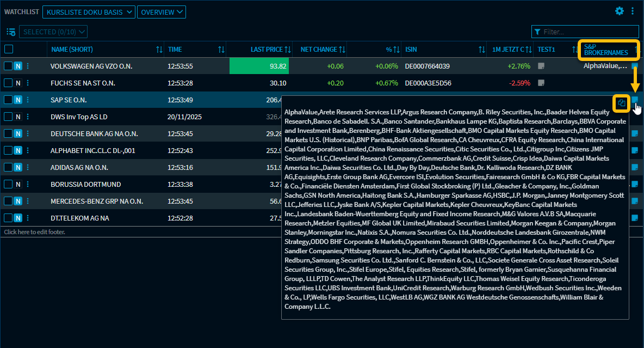Open row options dots for DEUTSCHE BANK

tap(28, 134)
